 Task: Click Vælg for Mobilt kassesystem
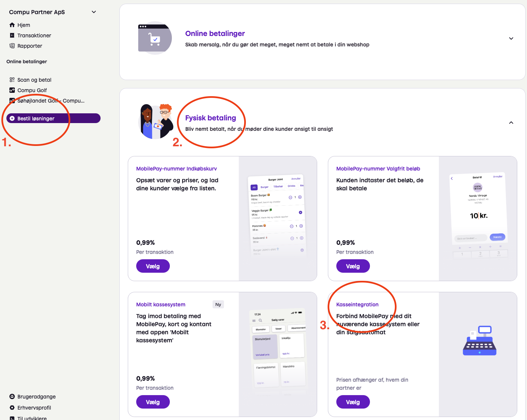[153, 402]
